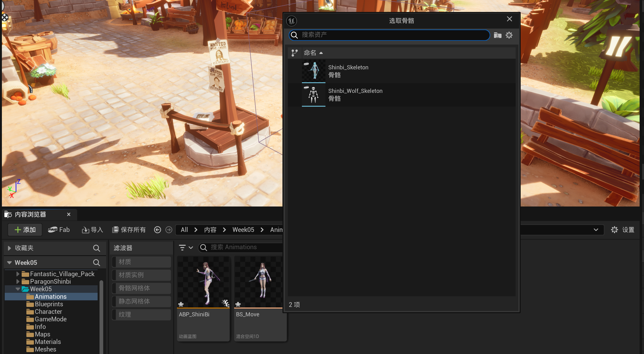Image resolution: width=644 pixels, height=354 pixels.
Task: Expand the ParagonShinbi folder
Action: 18,282
